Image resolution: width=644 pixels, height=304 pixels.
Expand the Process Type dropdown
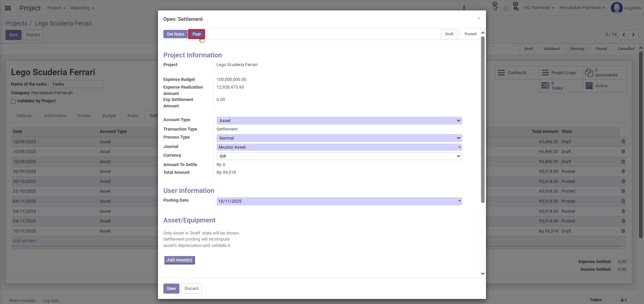pyautogui.click(x=339, y=138)
